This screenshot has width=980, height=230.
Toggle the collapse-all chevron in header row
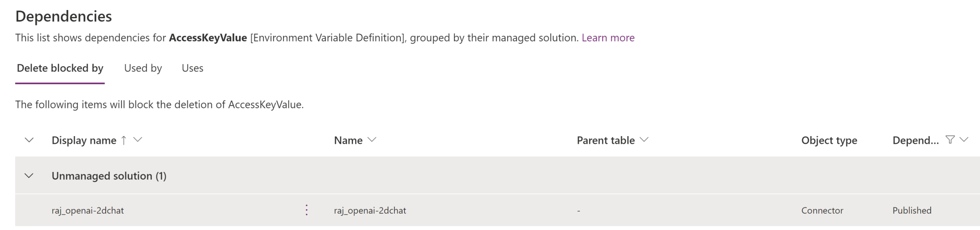pos(29,140)
